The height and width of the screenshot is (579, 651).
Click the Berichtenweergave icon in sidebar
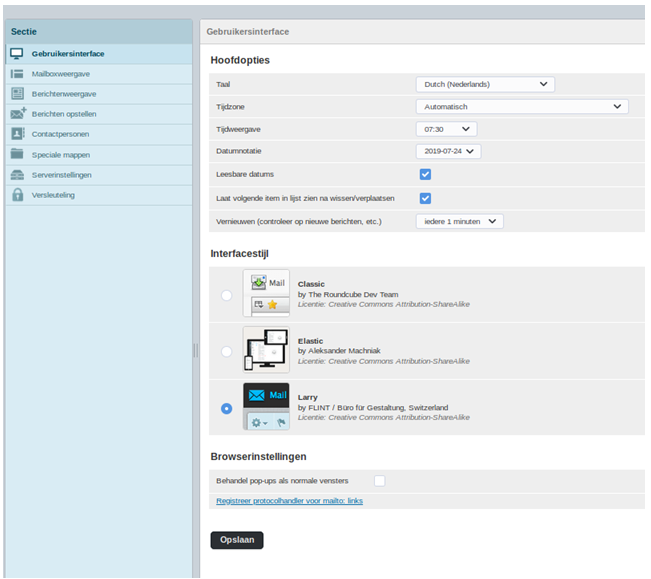tap(17, 94)
